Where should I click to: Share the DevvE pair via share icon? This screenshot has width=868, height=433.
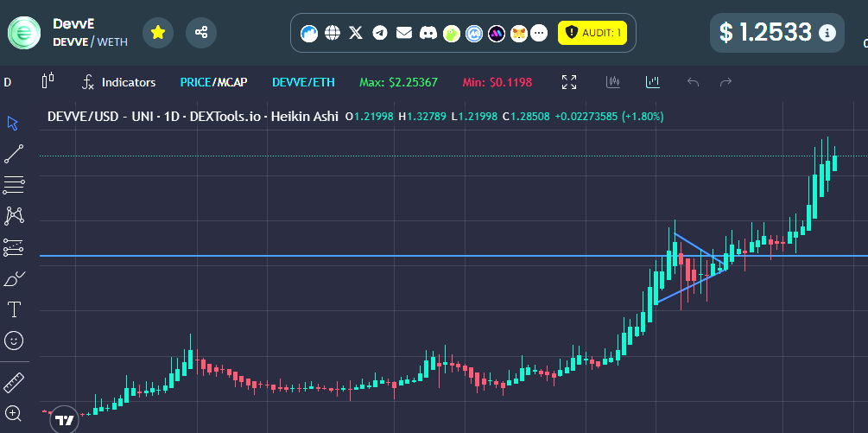click(201, 33)
